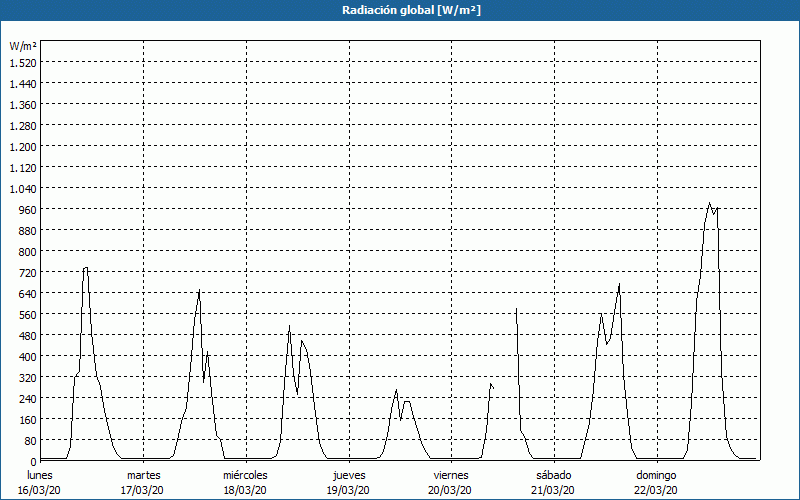
Task: Select the 640 y-axis value
Action: (x=28, y=293)
